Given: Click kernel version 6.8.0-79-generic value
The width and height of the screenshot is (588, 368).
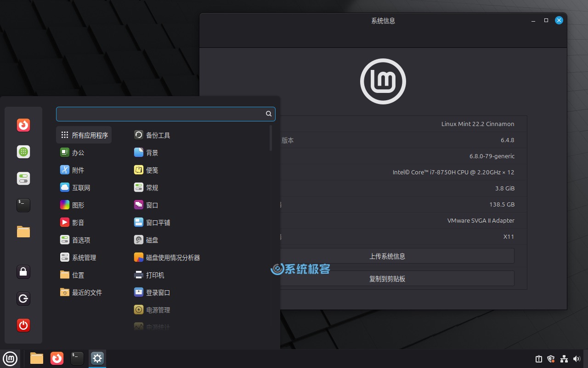Looking at the screenshot, I should (x=492, y=156).
